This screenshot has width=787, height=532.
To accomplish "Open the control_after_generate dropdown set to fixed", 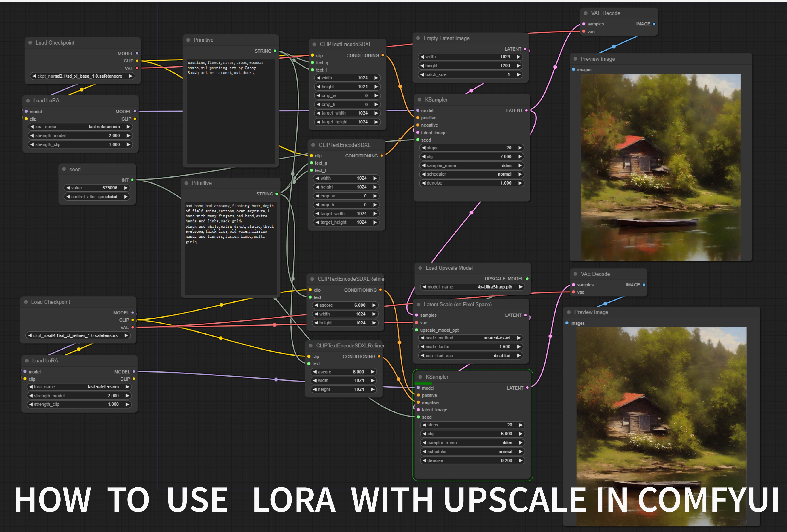I will tap(97, 197).
